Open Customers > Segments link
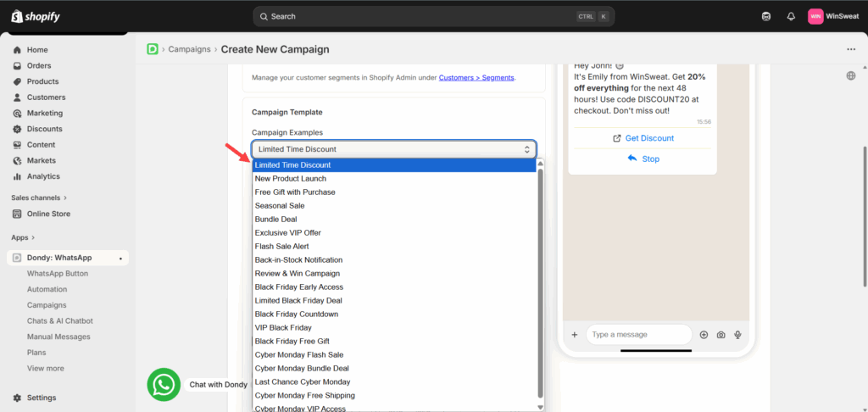 point(476,78)
